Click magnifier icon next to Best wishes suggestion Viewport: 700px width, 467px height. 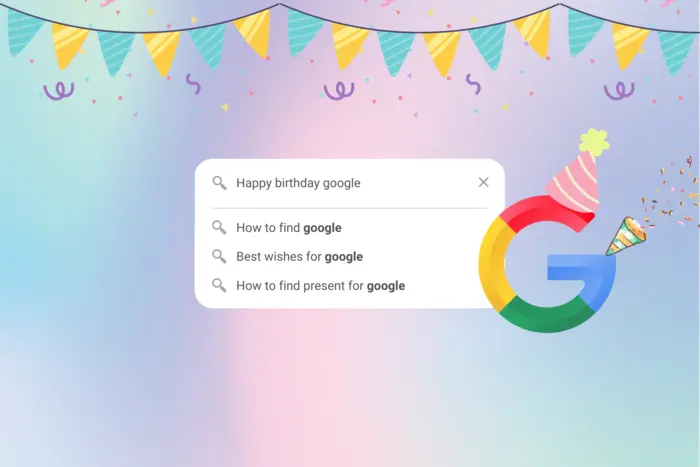[219, 256]
